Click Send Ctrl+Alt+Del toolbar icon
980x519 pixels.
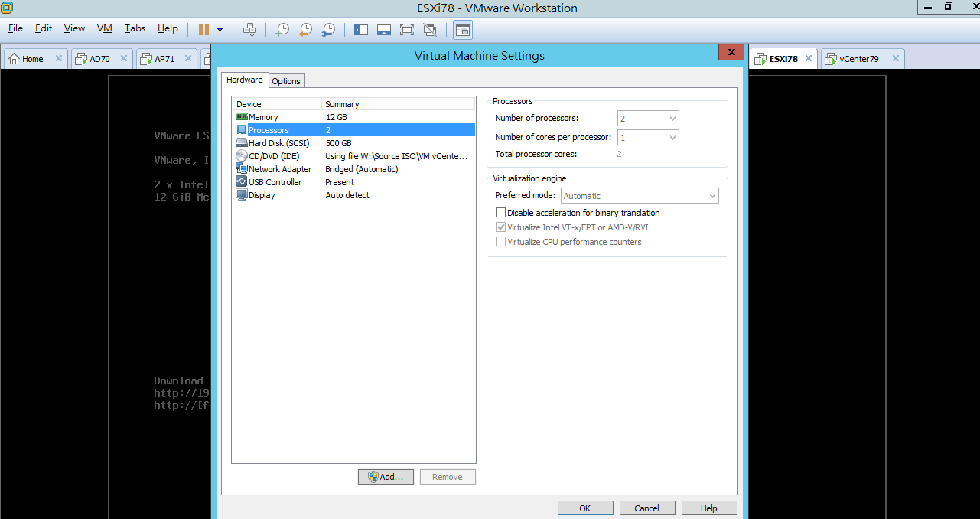pos(249,29)
